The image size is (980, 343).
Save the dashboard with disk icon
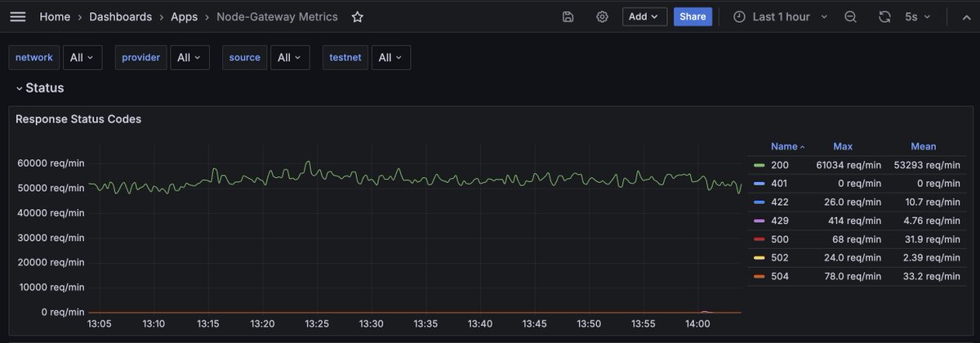(x=568, y=16)
